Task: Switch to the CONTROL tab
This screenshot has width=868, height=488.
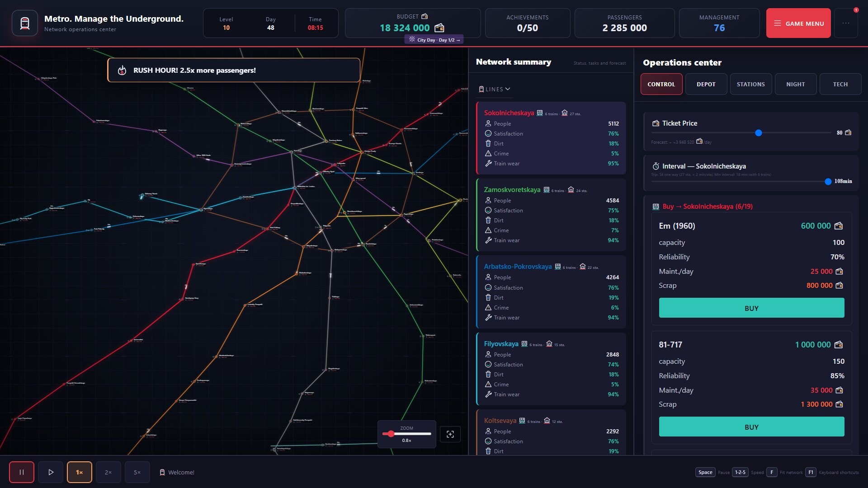Action: (661, 84)
